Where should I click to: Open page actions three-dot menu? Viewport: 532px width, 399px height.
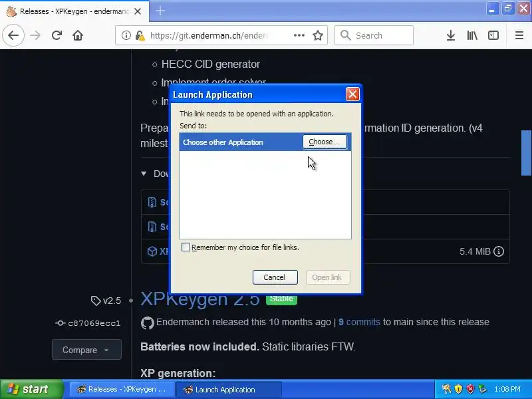299,35
